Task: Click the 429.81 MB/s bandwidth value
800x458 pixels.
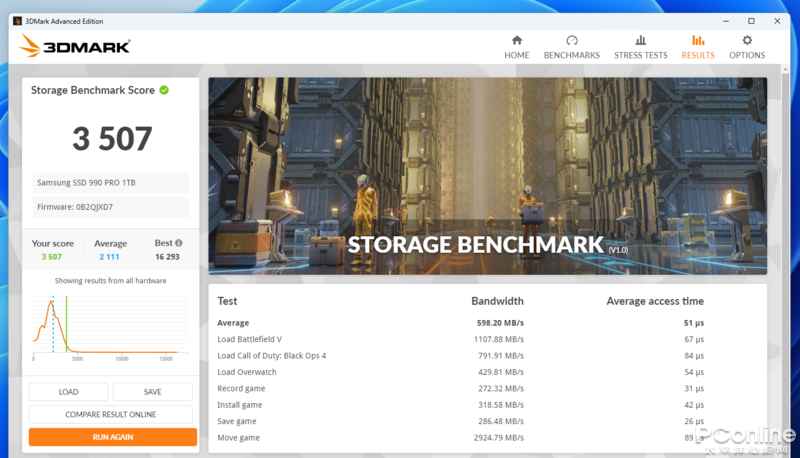Action: (x=501, y=372)
